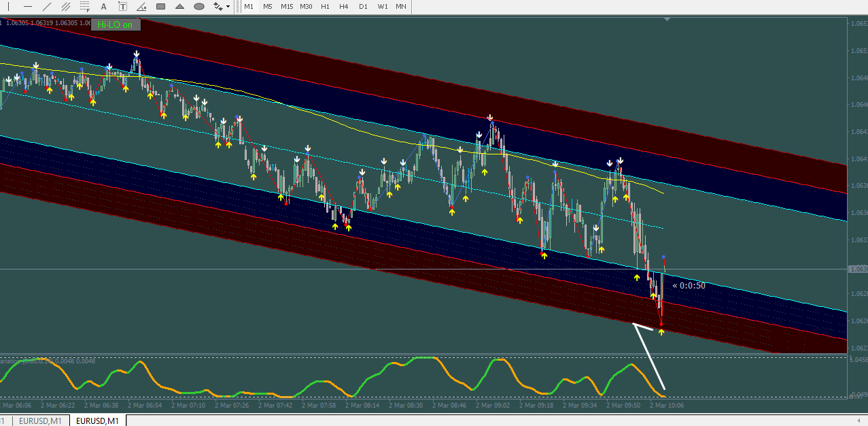
Task: Select the triangle shape tool
Action: [180, 7]
